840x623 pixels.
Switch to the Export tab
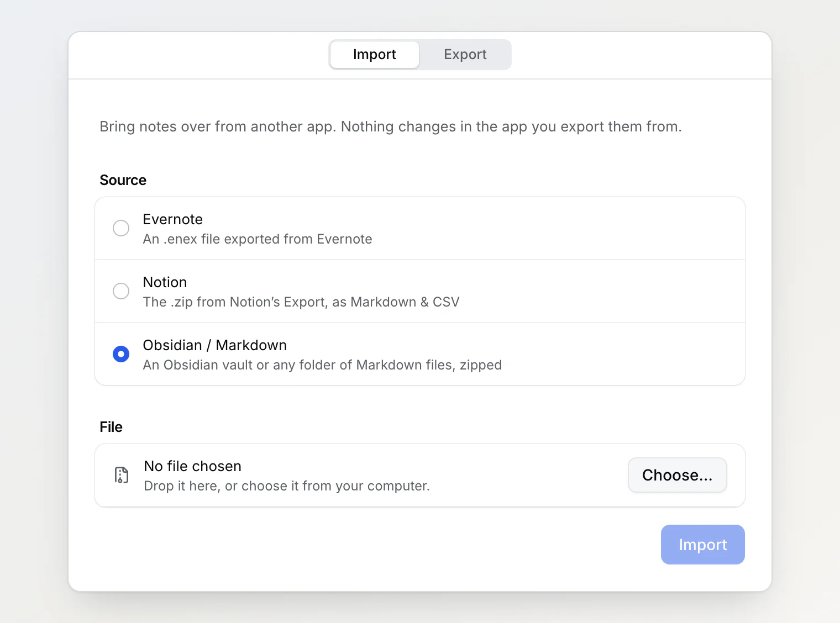coord(465,55)
